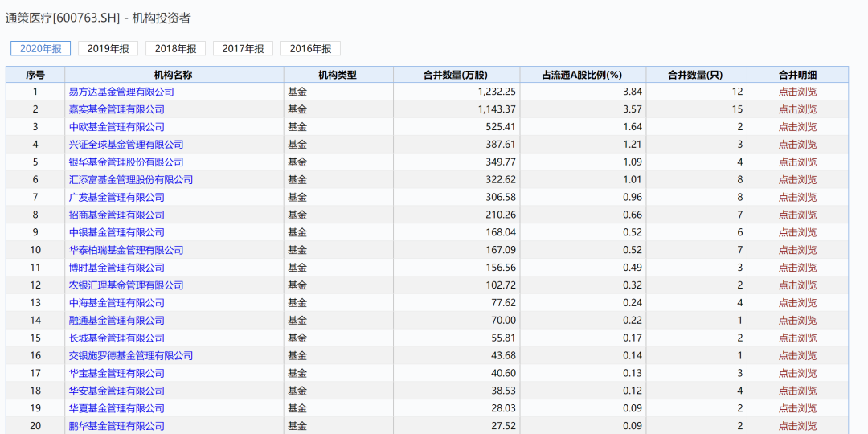Viewport: 868px width, 434px height.
Task: Click the 525.41 value cell
Action: pos(457,127)
